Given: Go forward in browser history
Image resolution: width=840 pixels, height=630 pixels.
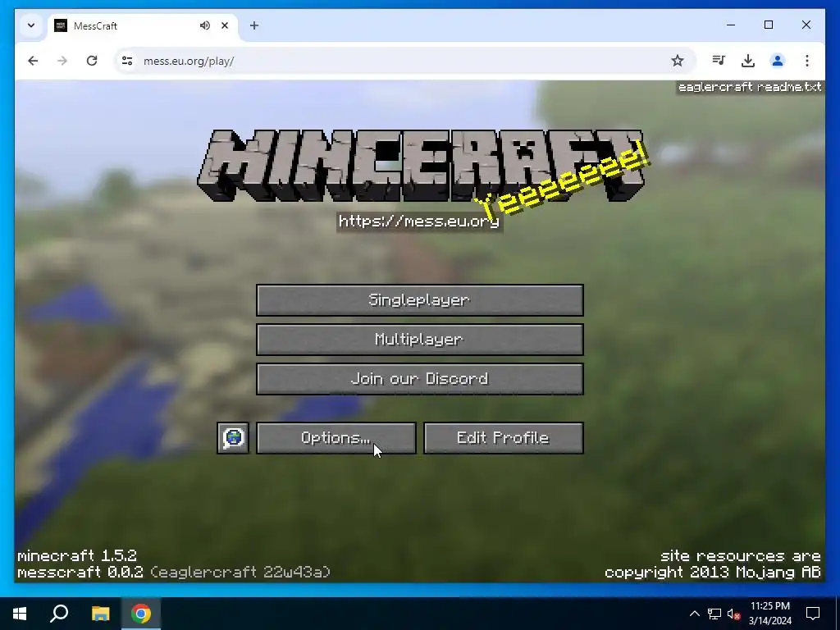Looking at the screenshot, I should coord(62,61).
